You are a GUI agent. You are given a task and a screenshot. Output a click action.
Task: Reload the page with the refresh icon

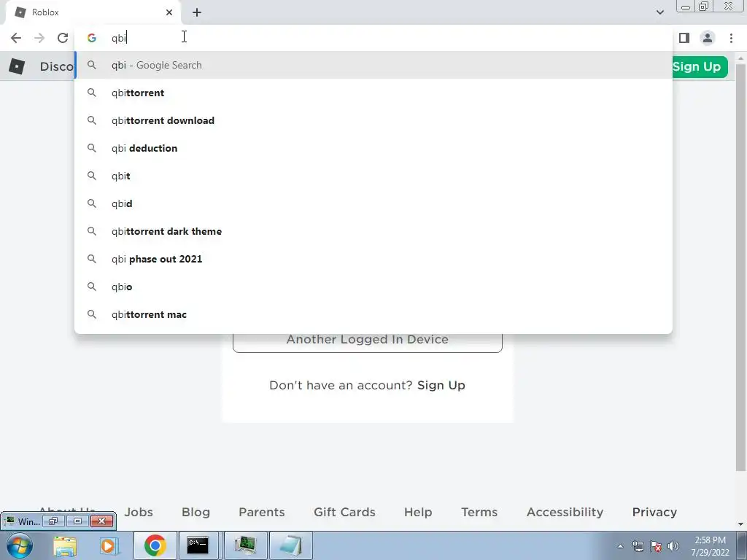click(63, 38)
